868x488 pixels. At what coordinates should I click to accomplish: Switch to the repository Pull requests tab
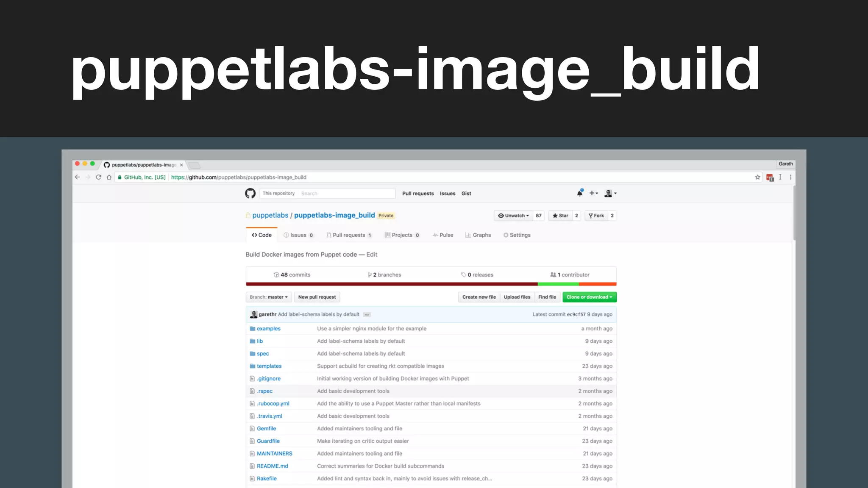pyautogui.click(x=349, y=235)
